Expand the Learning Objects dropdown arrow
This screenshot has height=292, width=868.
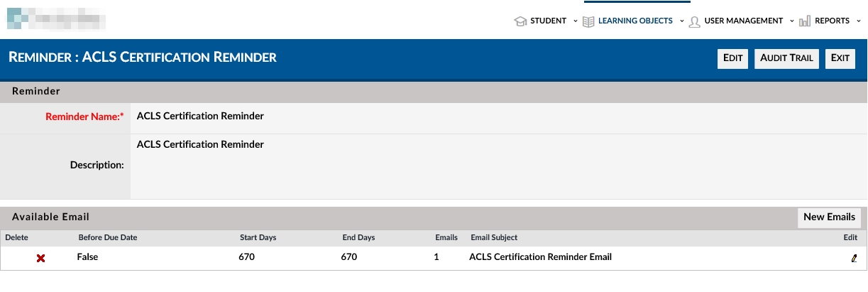pyautogui.click(x=681, y=21)
